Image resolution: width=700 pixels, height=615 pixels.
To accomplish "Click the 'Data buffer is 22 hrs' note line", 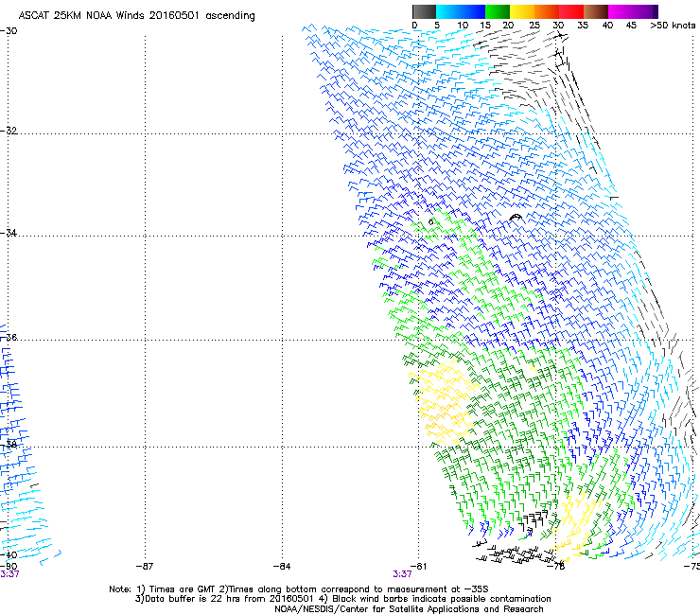I will tap(342, 599).
